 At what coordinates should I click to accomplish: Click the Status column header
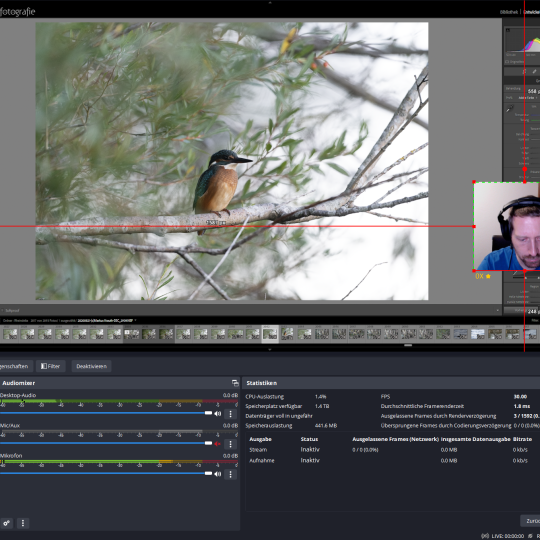coord(309,439)
